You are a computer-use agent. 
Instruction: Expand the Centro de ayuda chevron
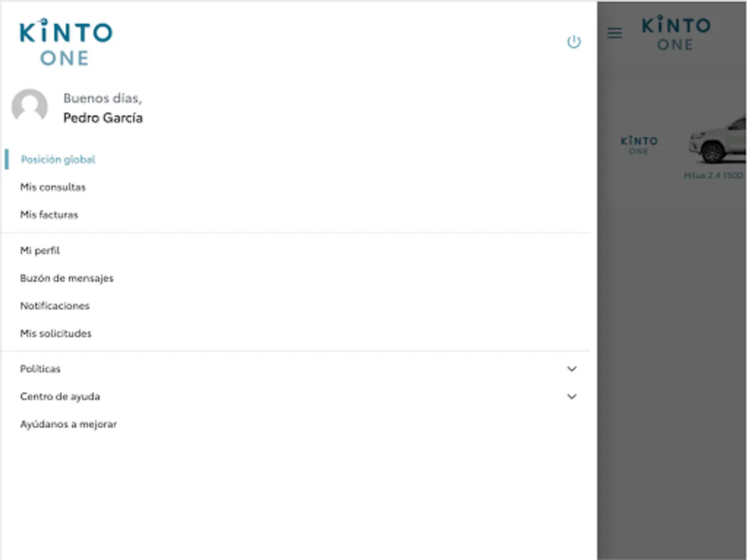[x=572, y=396]
